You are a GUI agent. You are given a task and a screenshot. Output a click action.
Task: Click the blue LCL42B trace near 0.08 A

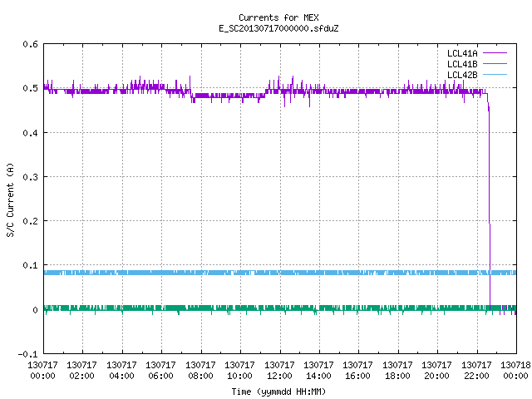coord(280,273)
